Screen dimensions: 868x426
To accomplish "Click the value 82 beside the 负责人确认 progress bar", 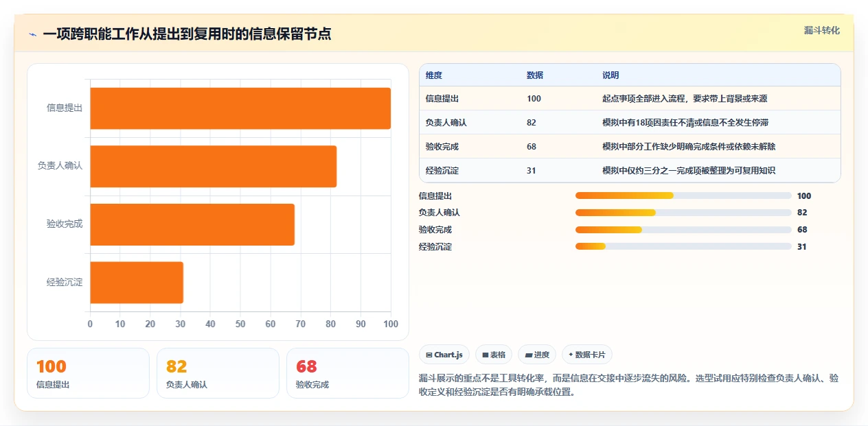I will coord(802,213).
